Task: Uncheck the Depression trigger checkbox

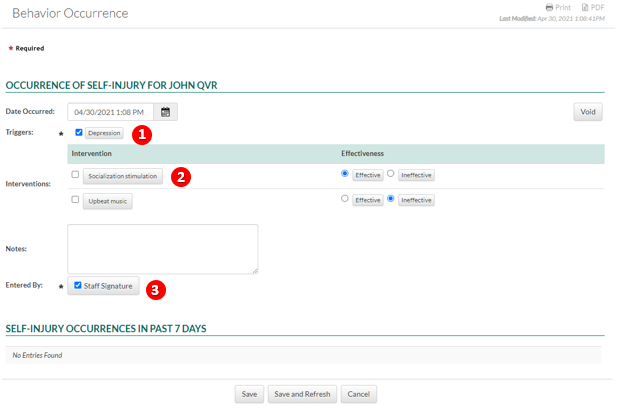Action: [x=79, y=132]
